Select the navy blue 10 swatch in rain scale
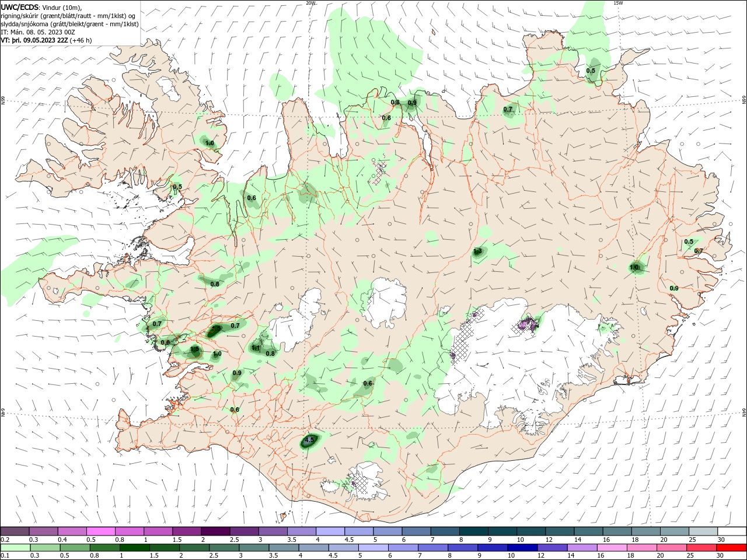 pyautogui.click(x=522, y=548)
